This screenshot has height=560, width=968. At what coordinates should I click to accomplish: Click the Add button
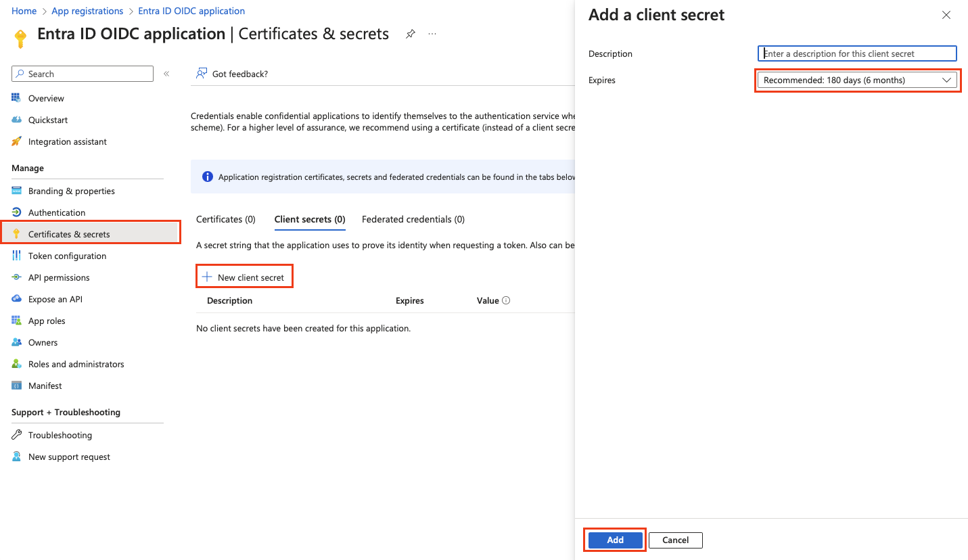click(x=615, y=540)
